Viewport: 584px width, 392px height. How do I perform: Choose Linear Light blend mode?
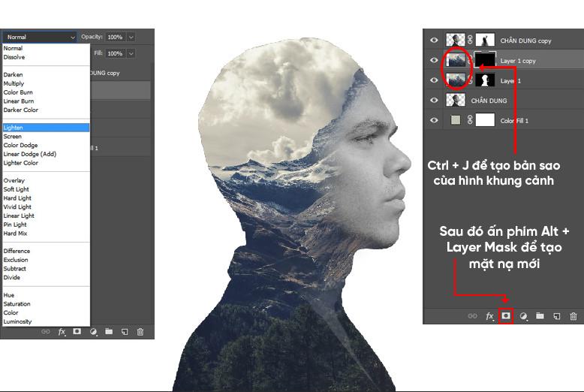click(x=46, y=216)
